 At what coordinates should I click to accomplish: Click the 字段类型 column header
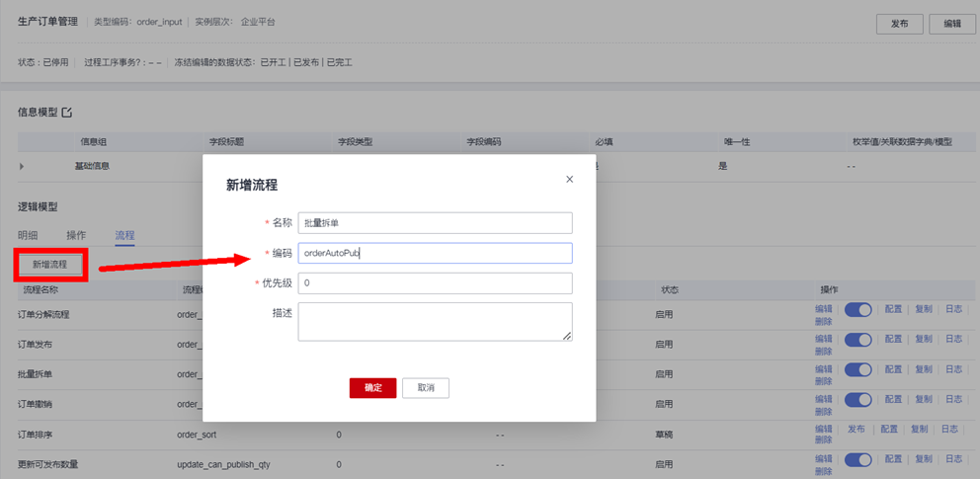pos(355,142)
